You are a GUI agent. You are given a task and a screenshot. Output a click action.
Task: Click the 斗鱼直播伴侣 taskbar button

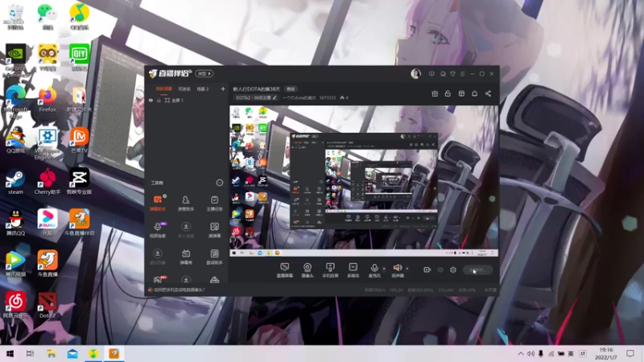coord(114,353)
